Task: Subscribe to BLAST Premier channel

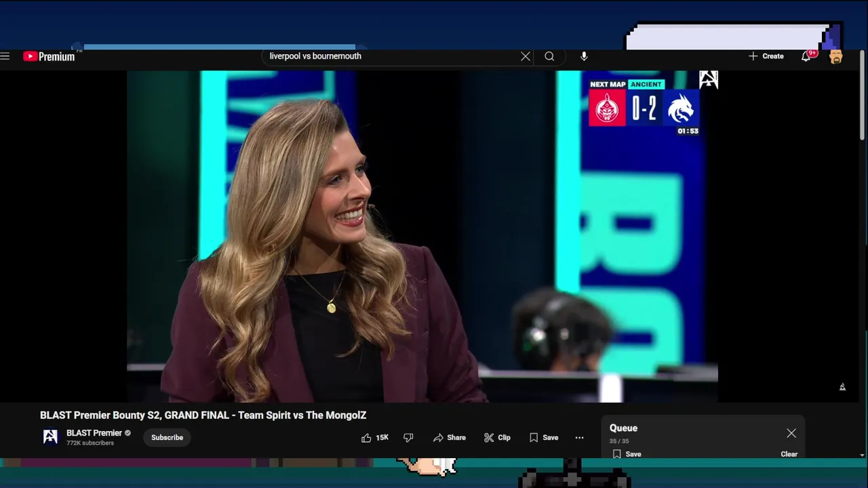Action: 167,438
